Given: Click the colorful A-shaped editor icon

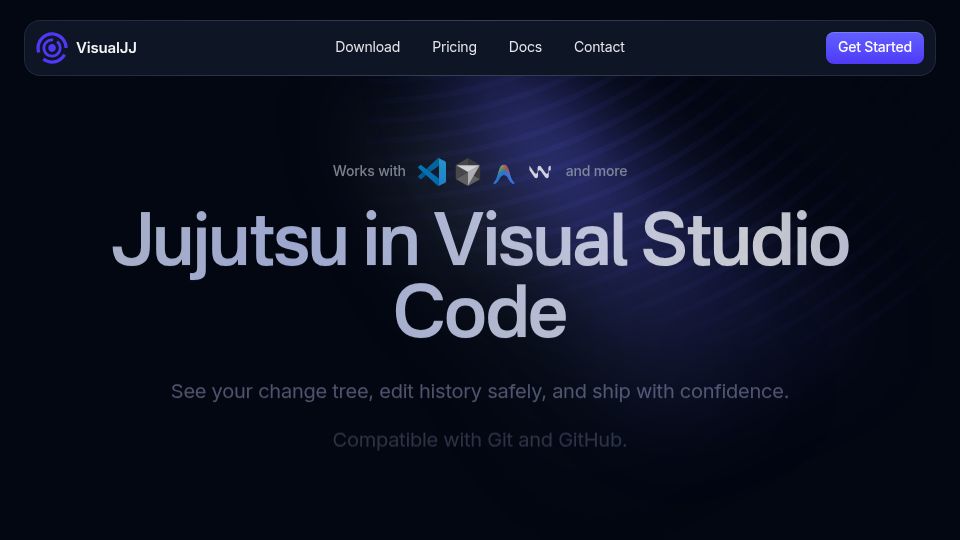Looking at the screenshot, I should (x=504, y=173).
